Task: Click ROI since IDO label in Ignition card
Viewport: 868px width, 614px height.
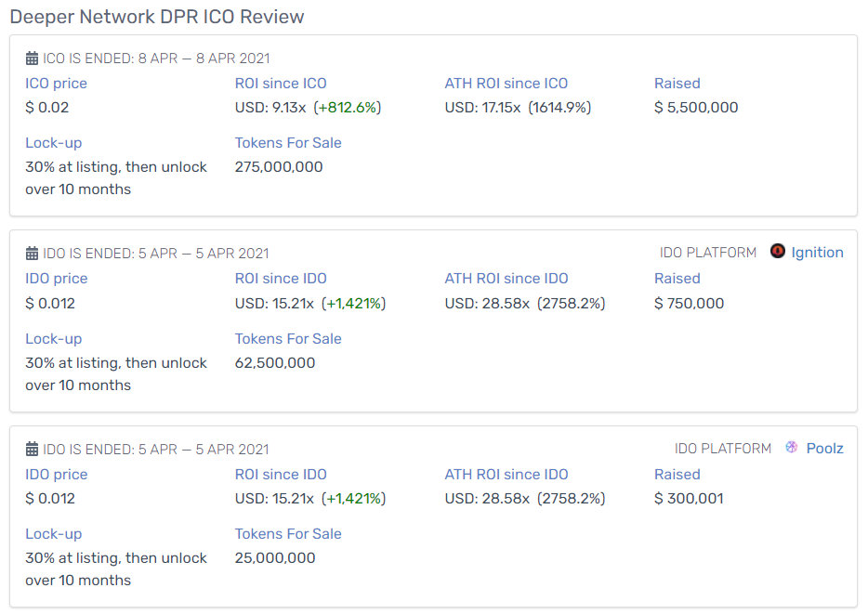Action: (x=281, y=279)
